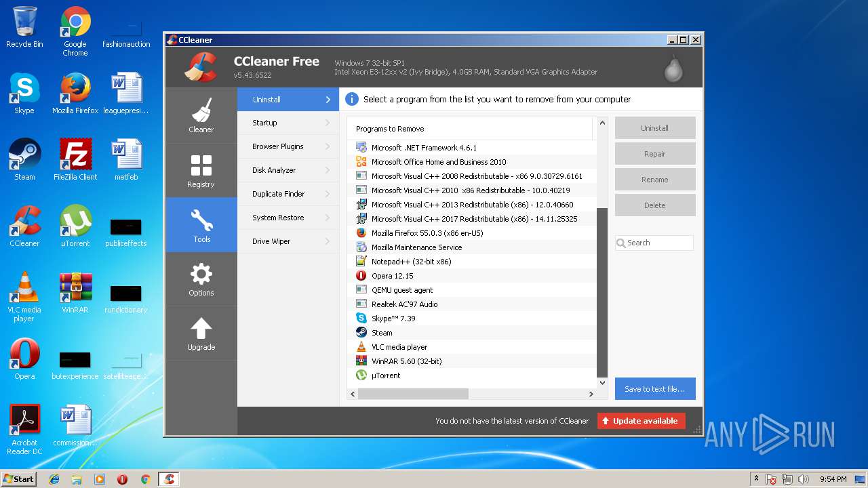This screenshot has height=488, width=868.
Task: Select Microsoft Visual C++ 2013 Redistributable row
Action: click(472, 204)
